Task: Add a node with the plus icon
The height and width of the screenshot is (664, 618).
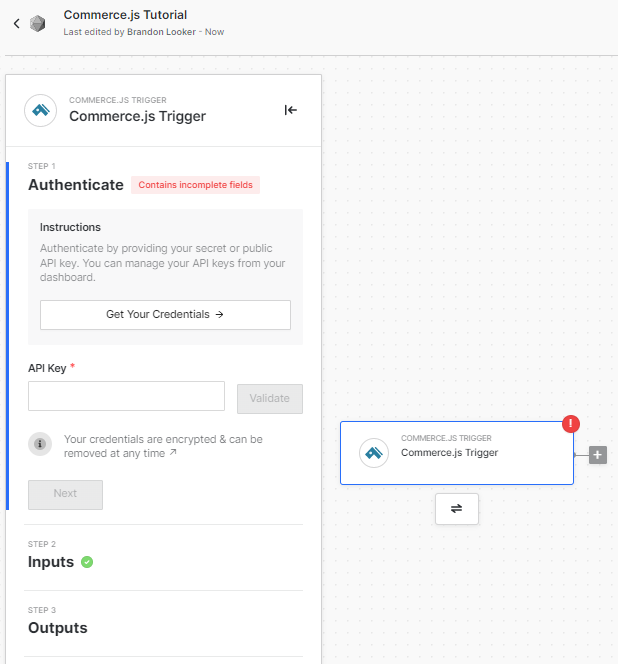Action: point(598,455)
